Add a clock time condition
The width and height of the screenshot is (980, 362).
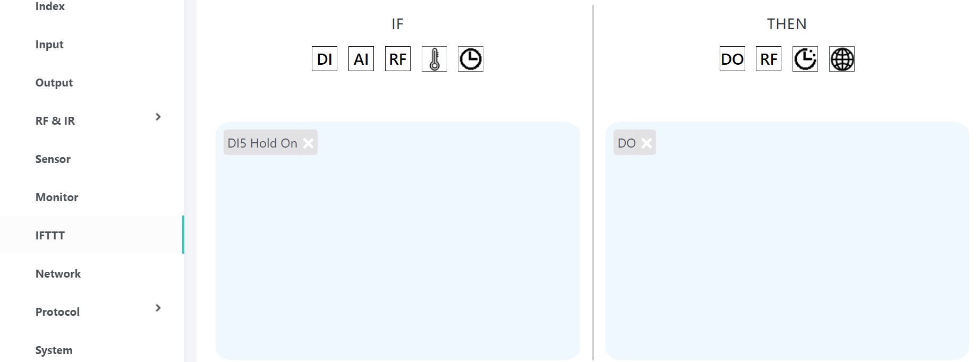[470, 59]
